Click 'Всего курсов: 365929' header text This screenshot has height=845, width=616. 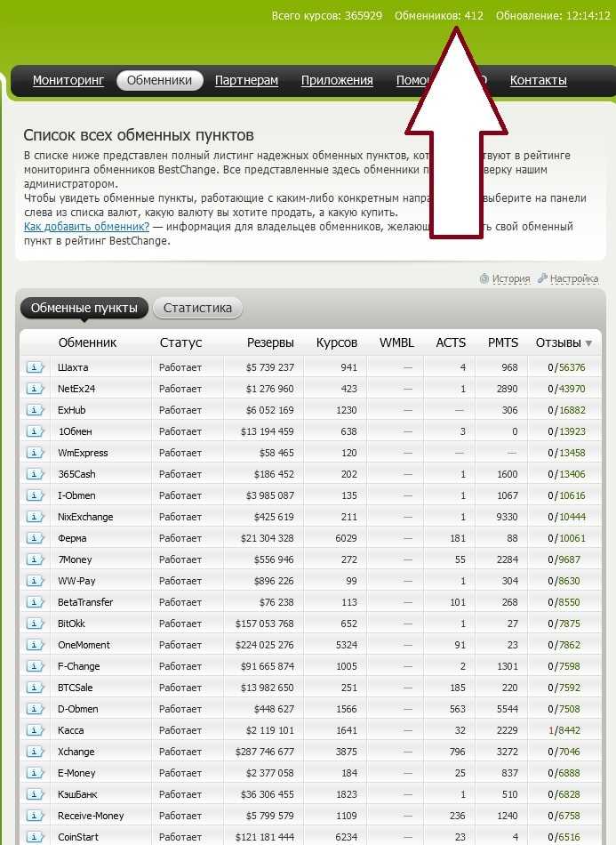327,16
